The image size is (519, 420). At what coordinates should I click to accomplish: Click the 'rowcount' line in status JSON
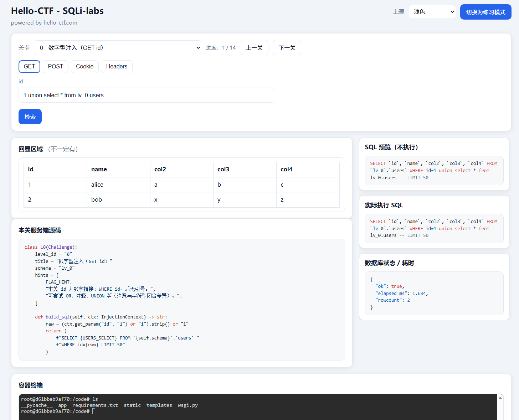[x=392, y=300]
